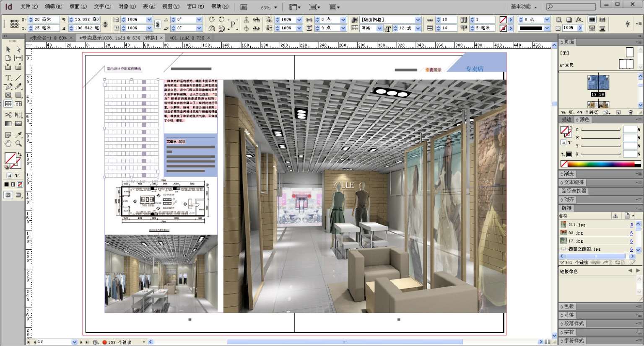Click the page link number for 211.jpg
Viewport: 644px width, 346px height.
(631, 225)
